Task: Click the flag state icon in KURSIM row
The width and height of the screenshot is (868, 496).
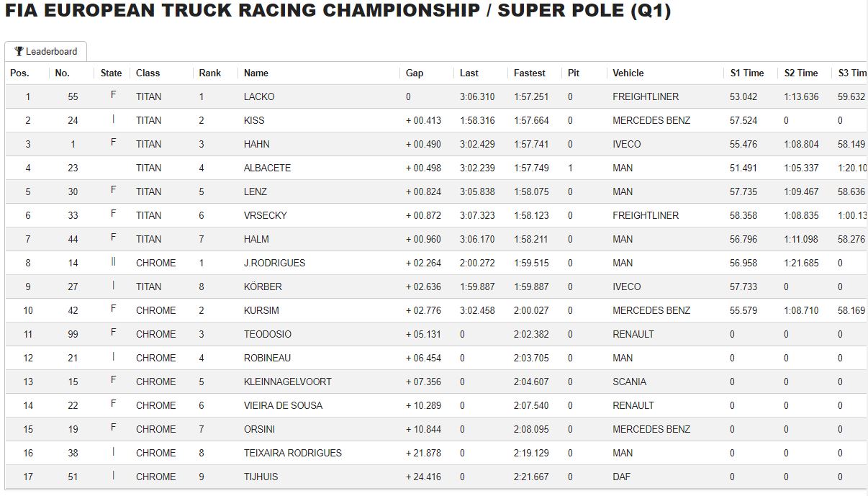Action: click(x=113, y=310)
